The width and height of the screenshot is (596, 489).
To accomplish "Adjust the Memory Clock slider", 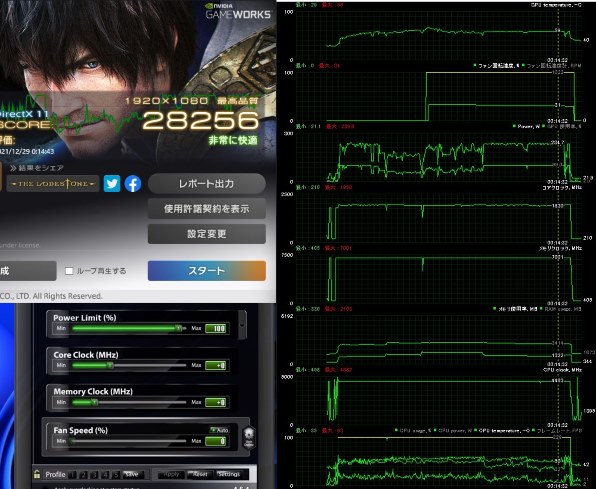I will tap(128, 402).
